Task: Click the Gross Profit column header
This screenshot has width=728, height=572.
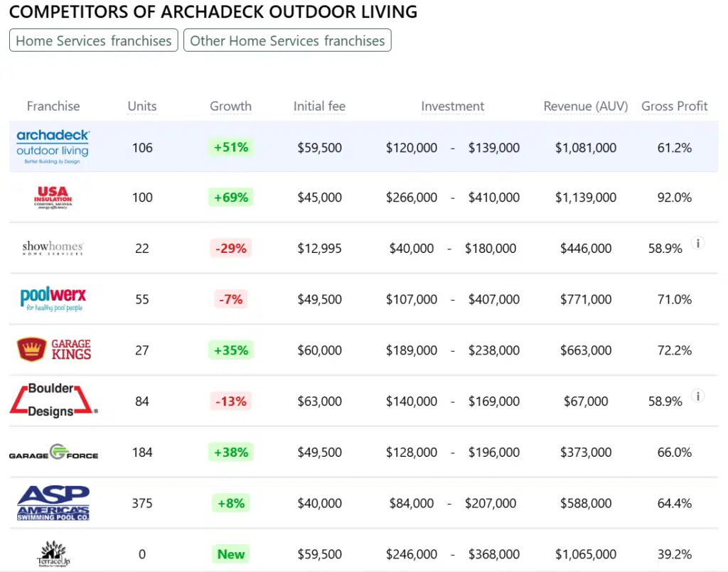Action: click(x=675, y=107)
